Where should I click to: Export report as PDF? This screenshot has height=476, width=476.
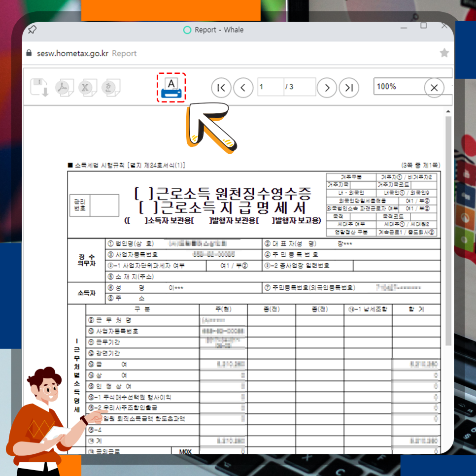click(64, 87)
